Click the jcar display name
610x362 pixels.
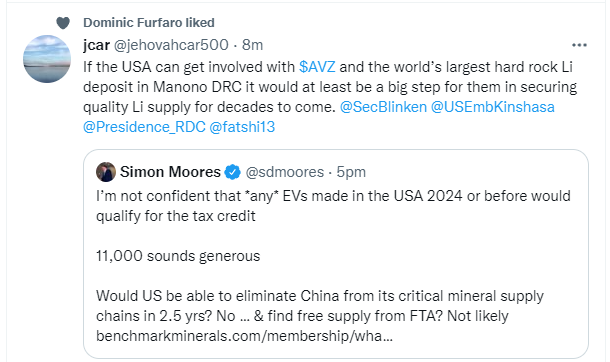point(96,45)
